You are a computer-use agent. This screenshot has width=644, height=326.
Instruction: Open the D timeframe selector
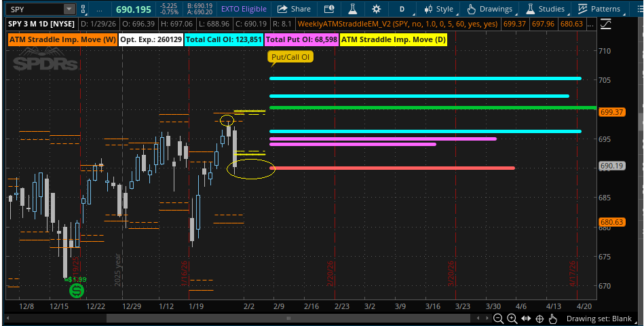pyautogui.click(x=402, y=9)
